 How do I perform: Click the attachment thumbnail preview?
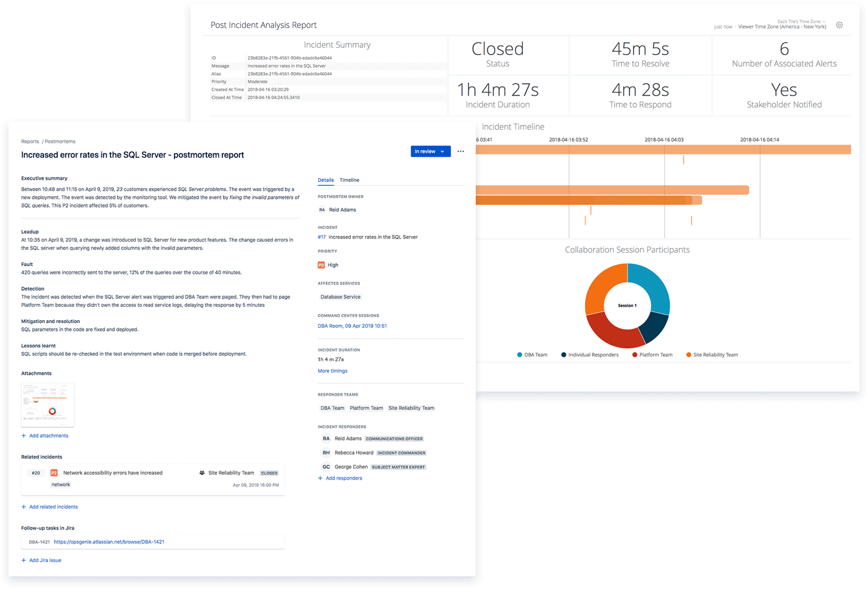click(x=47, y=405)
